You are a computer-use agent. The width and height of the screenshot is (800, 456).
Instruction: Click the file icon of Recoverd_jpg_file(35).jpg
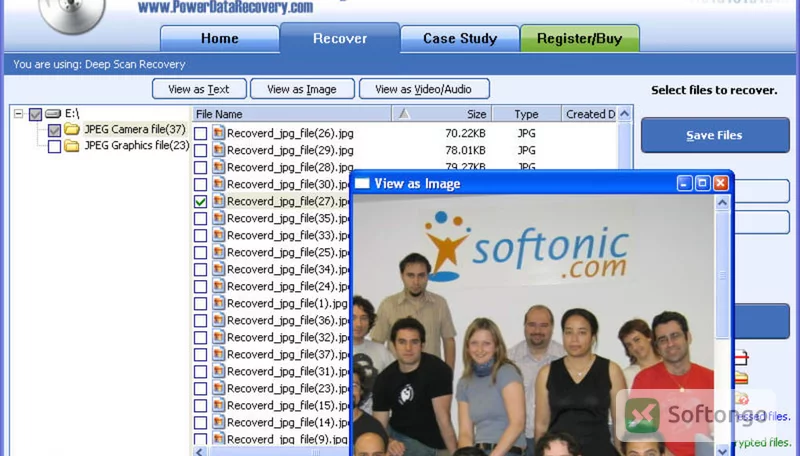click(218, 218)
